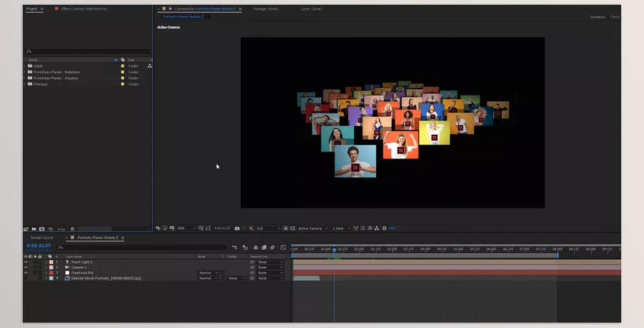Screen dimensions: 644x328
Task: Open TrkMat dropdown for Adobe-Stock-Portraits layer
Action: [237, 278]
